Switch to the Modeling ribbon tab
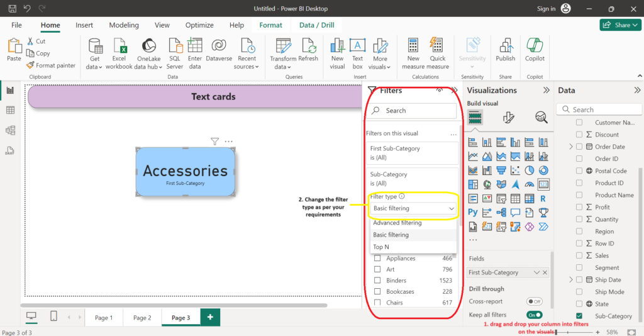Screen dimensions: 644x336 124,25
